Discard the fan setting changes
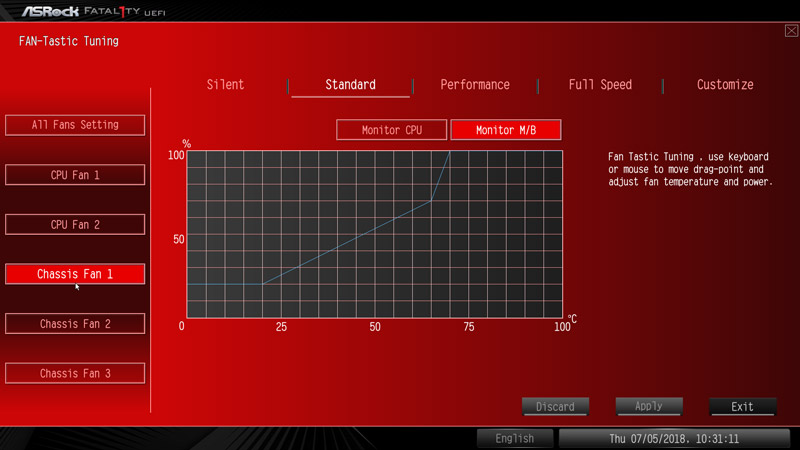 [555, 407]
